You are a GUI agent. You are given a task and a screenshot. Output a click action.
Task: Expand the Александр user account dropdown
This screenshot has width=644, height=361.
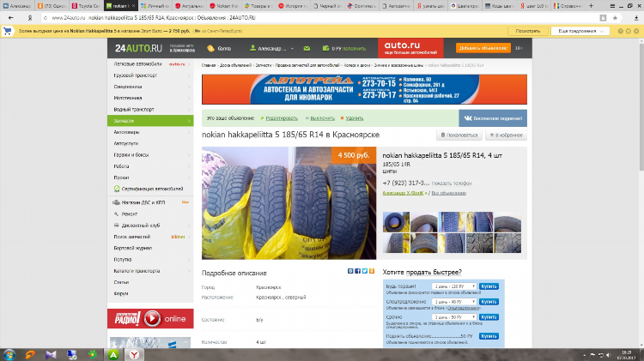pyautogui.click(x=293, y=48)
